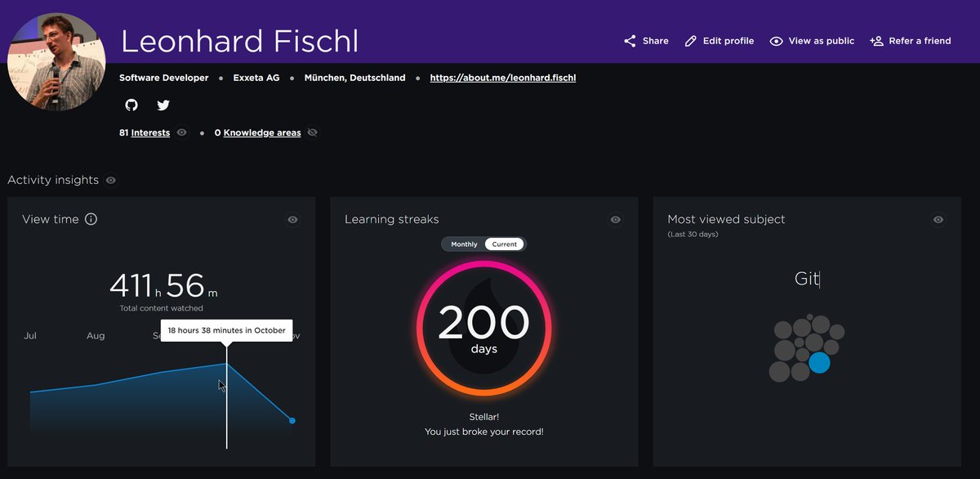Screen dimensions: 980x479
Task: Toggle Activity insights visibility eye
Action: [111, 180]
